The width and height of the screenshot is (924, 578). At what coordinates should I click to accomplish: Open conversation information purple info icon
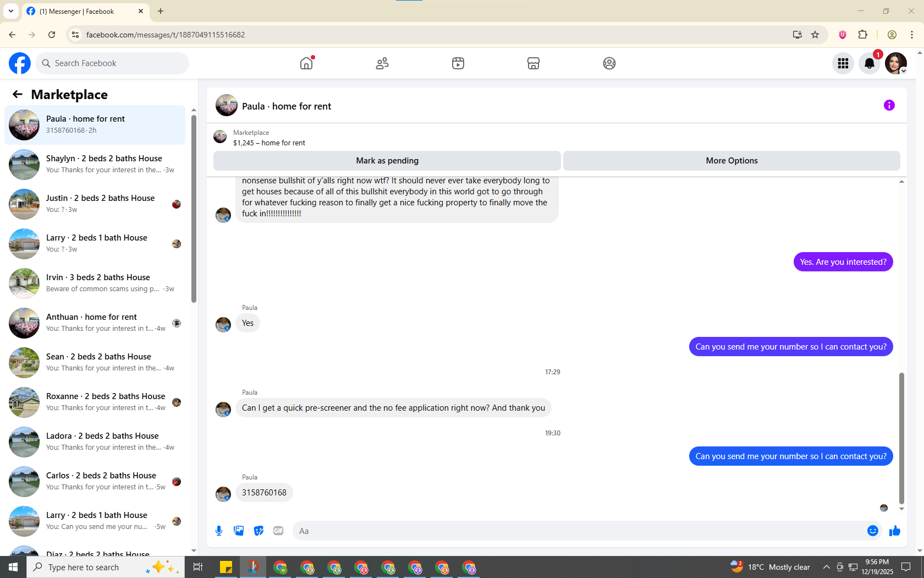click(889, 105)
